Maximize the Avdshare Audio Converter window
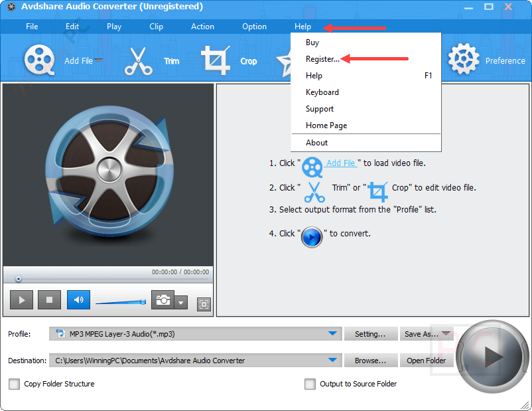The height and width of the screenshot is (411, 532). point(489,7)
